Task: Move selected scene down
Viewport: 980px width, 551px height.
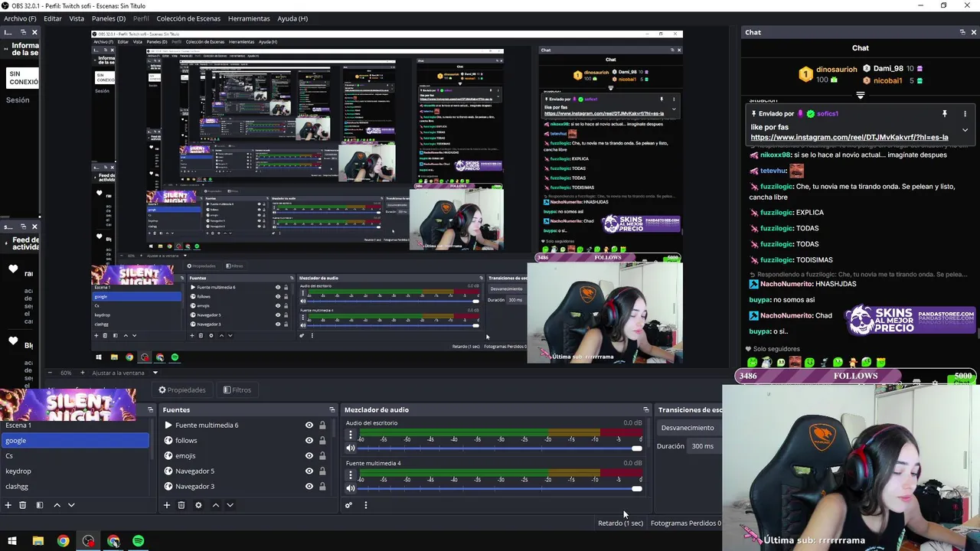Action: (x=71, y=505)
